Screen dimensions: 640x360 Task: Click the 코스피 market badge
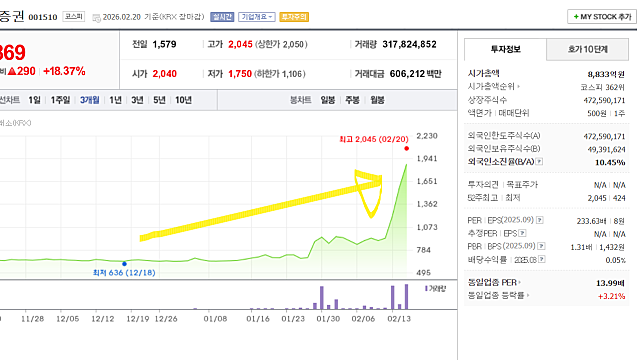click(x=73, y=16)
